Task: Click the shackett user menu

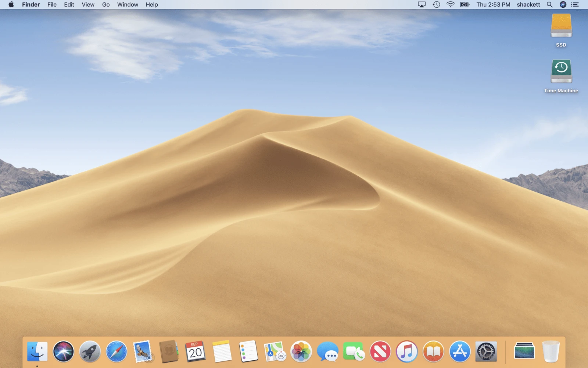Action: pyautogui.click(x=528, y=4)
